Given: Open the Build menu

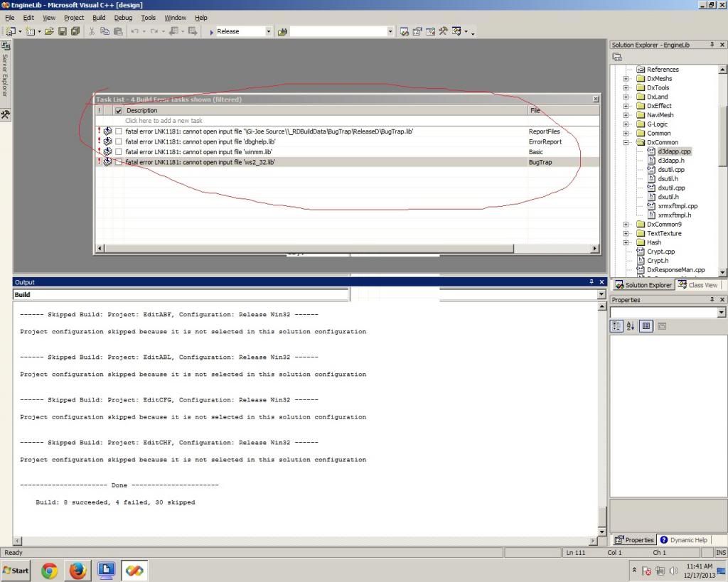Looking at the screenshot, I should [99, 17].
